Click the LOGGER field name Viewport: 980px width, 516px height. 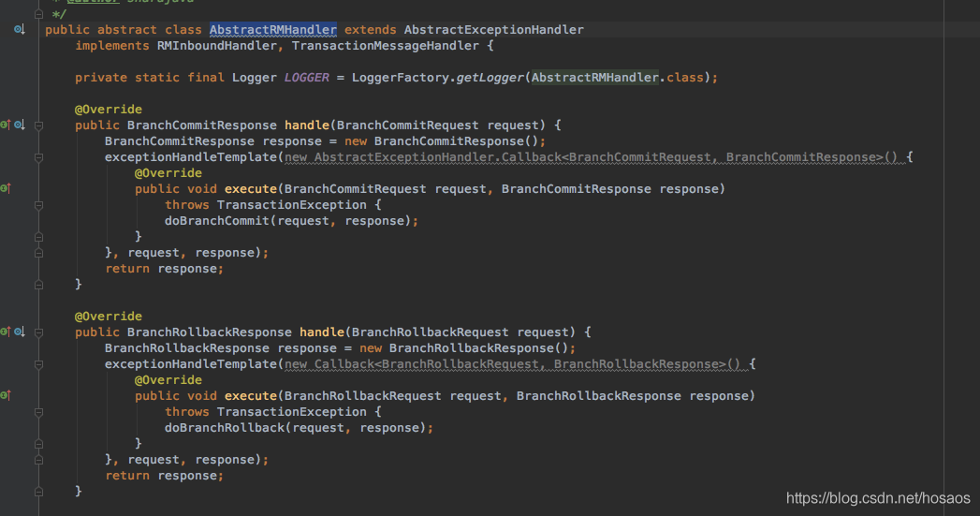point(306,78)
